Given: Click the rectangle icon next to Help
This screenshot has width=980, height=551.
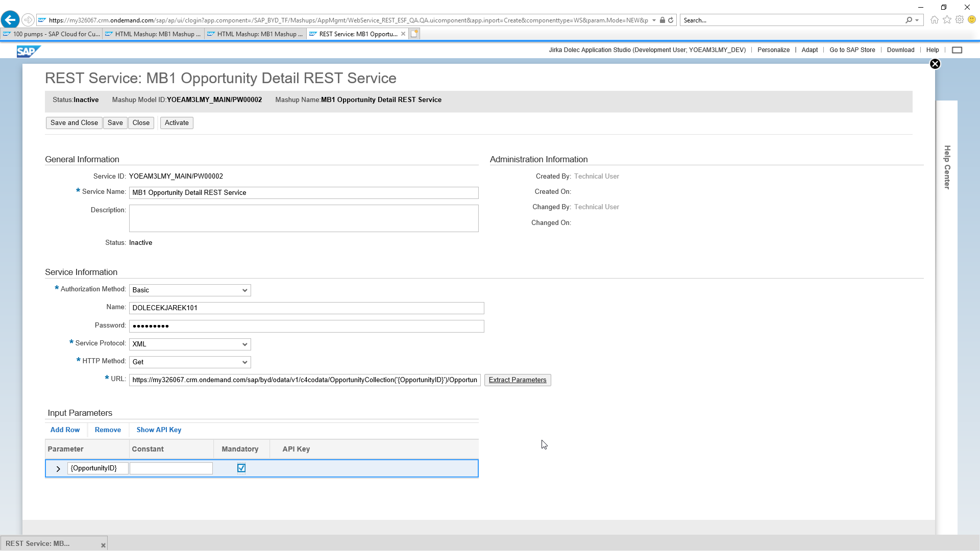Looking at the screenshot, I should click(957, 50).
